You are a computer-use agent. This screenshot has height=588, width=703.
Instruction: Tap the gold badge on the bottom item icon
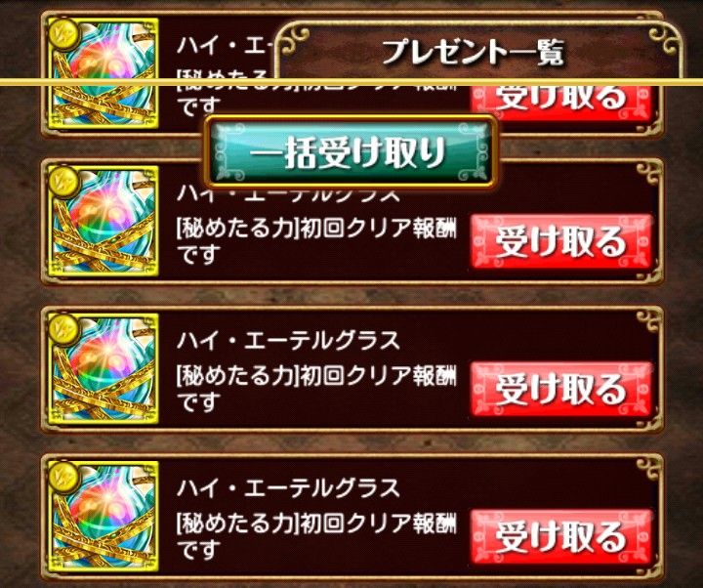[64, 478]
